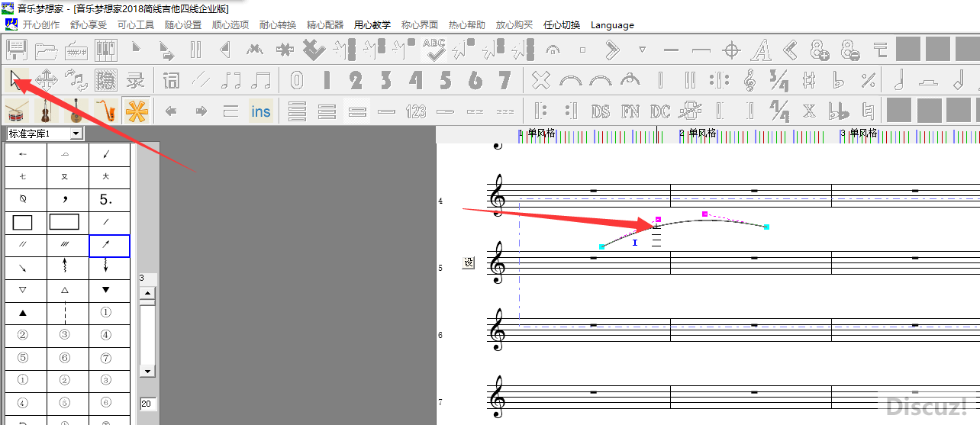The image size is (980, 425).
Task: Select the saxophone instrument icon
Action: 106,111
